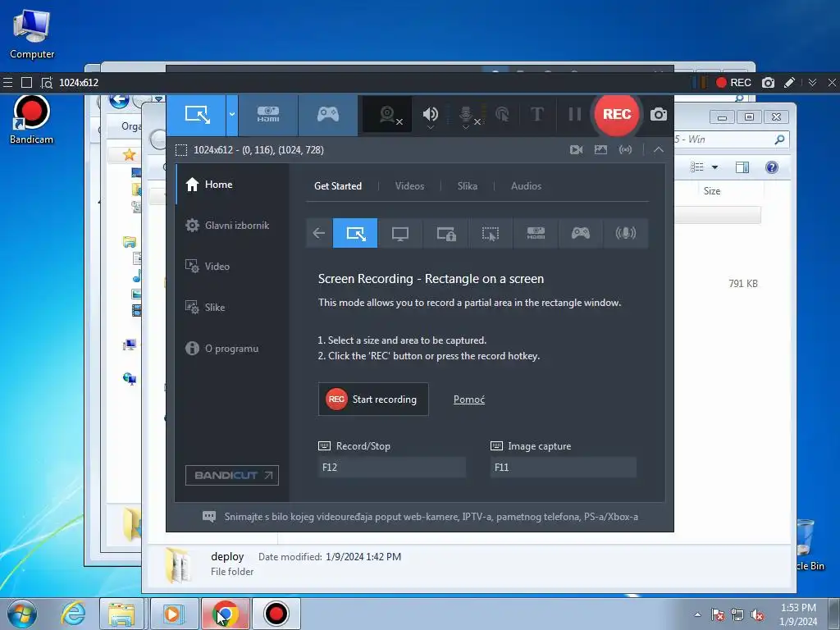Screen dimensions: 840x630
Task: Click the audio broadcast icon in status row
Action: pyautogui.click(x=625, y=150)
